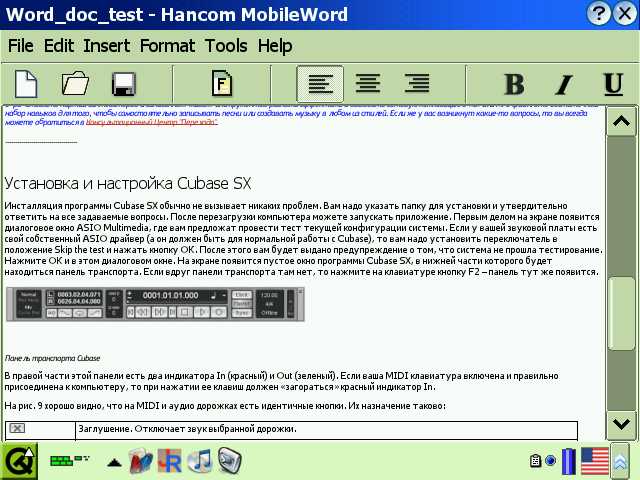Click paragraph beginning 'В правой части этой панели'

pos(282,381)
